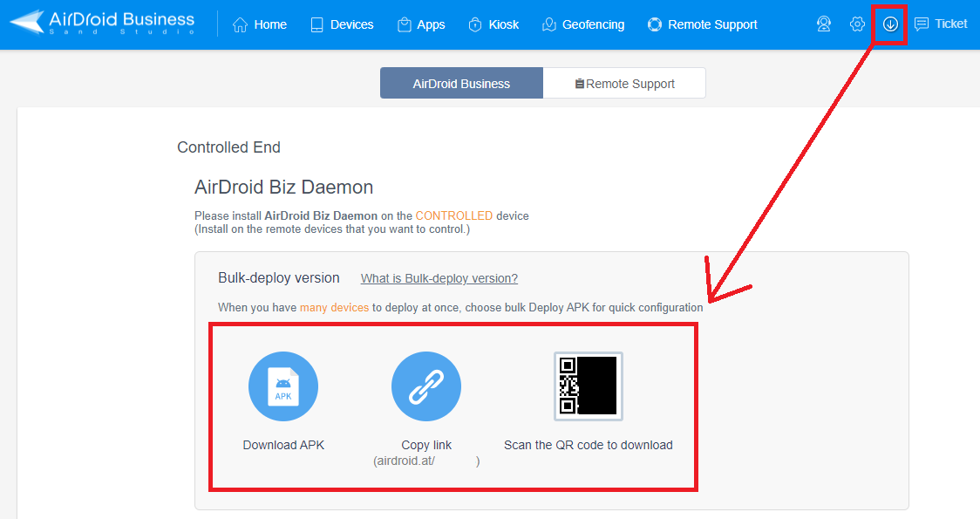The image size is (980, 519).
Task: Open Remote Support in top navigation
Action: click(703, 24)
